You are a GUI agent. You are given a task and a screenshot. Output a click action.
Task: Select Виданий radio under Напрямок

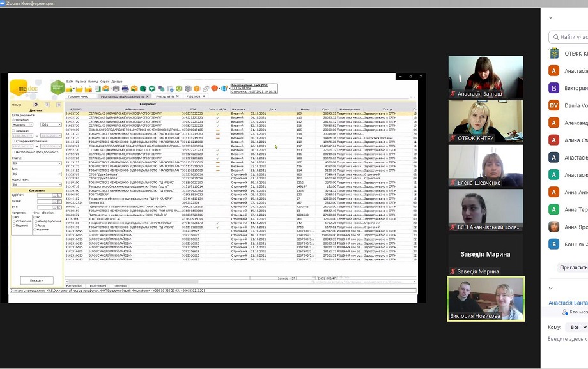[14, 225]
